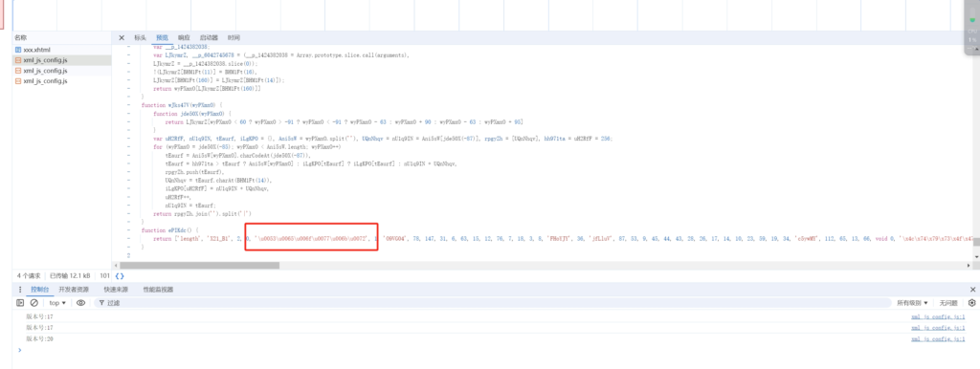This screenshot has width=980, height=369.
Task: Click the function ePIXdc code line
Action: 169,230
